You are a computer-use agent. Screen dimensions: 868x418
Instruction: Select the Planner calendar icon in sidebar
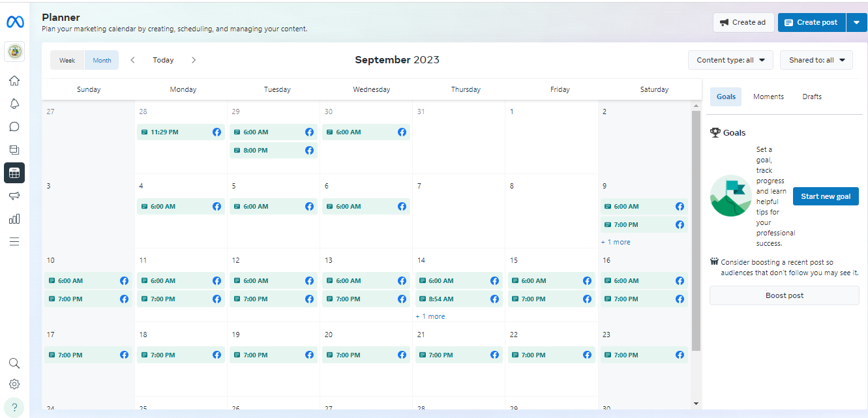point(14,173)
